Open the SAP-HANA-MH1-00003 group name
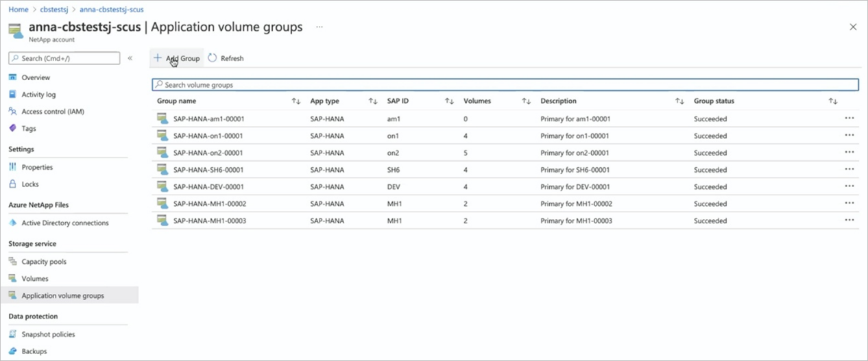This screenshot has height=361, width=868. [x=210, y=221]
